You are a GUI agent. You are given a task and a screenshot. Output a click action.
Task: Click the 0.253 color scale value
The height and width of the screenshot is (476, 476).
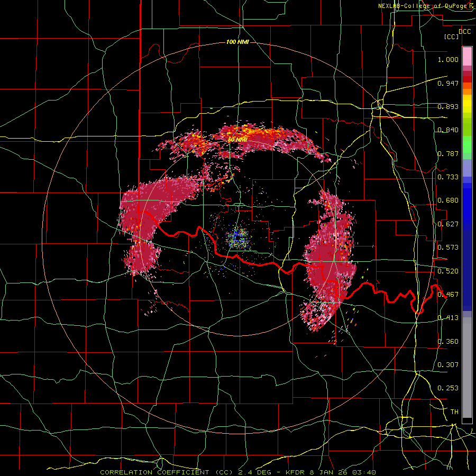(448, 388)
